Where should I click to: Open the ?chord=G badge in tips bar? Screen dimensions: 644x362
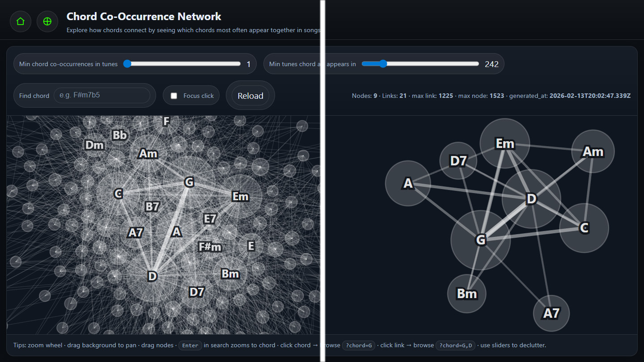click(x=359, y=345)
